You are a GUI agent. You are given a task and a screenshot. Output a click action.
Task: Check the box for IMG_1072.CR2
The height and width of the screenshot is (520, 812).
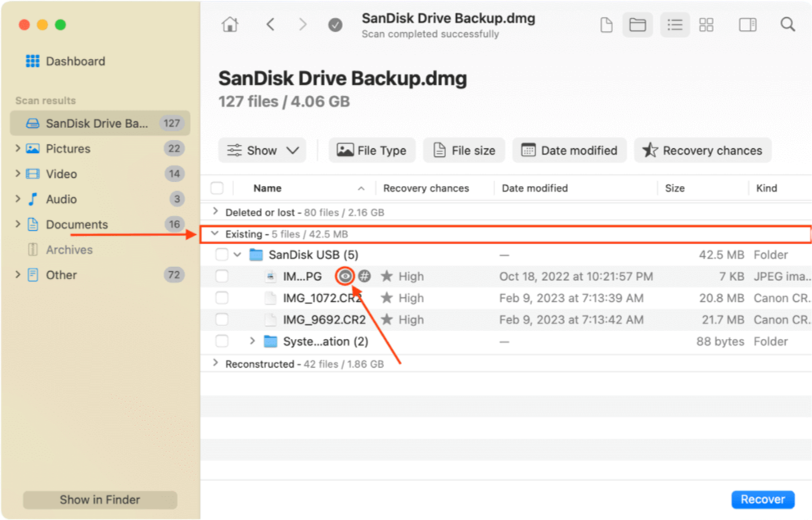click(222, 298)
